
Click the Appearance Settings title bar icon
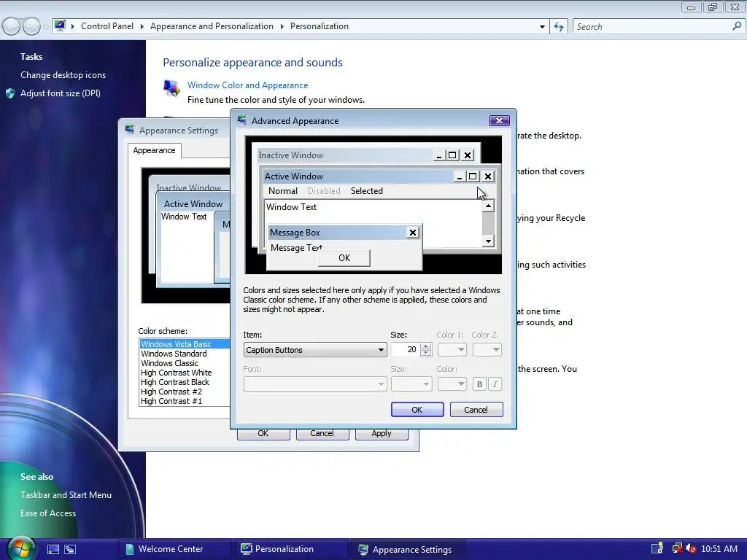coord(130,130)
